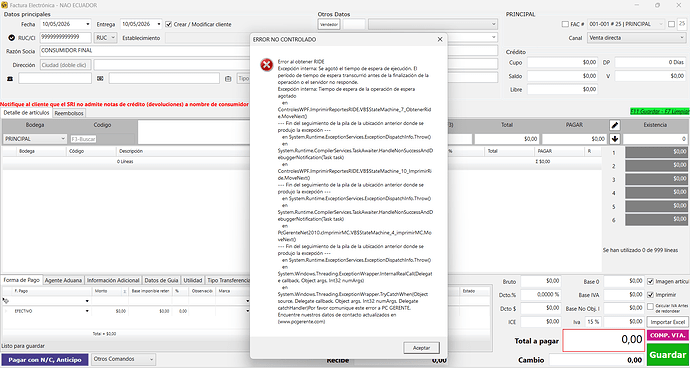Click the sigma sum icon in Monto column
Image resolution: width=690 pixels, height=368 pixels.
[x=125, y=291]
